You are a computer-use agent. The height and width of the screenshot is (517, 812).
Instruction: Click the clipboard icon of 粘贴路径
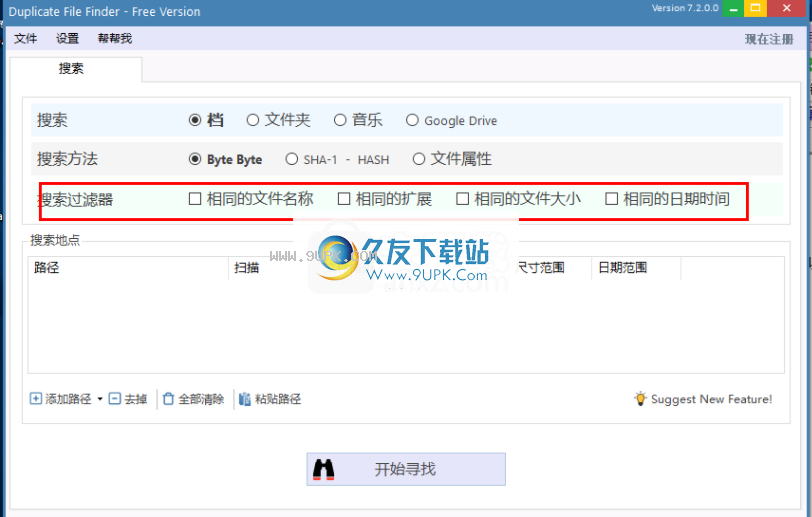tap(244, 399)
